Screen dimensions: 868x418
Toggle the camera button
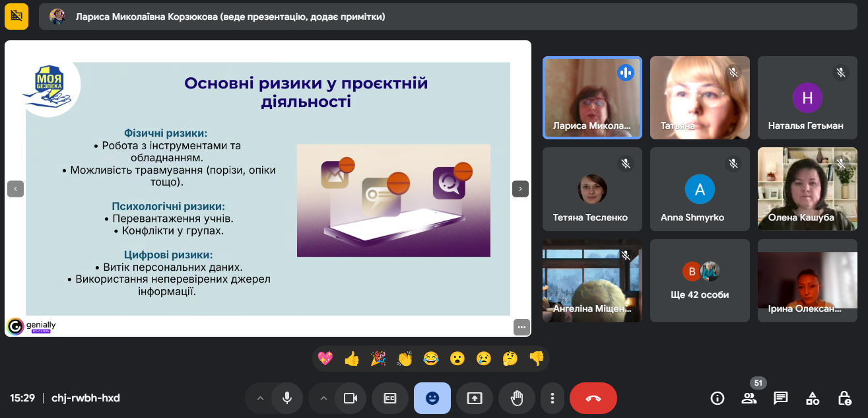[351, 398]
